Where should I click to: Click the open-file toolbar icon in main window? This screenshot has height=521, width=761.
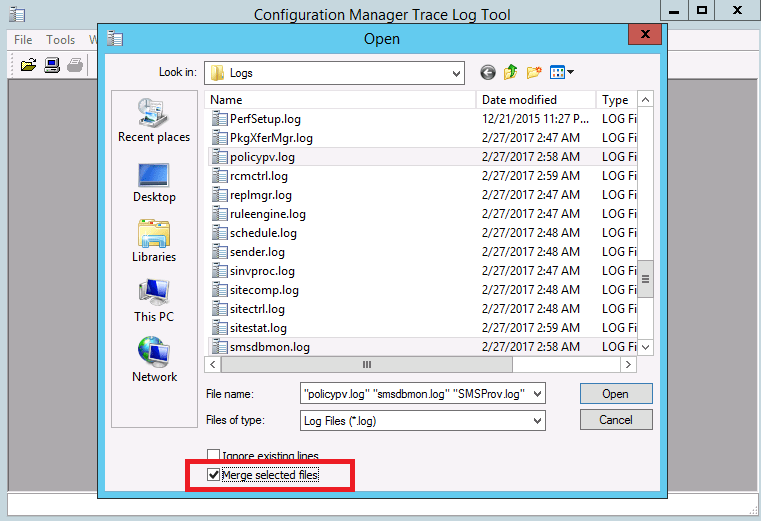coord(28,66)
